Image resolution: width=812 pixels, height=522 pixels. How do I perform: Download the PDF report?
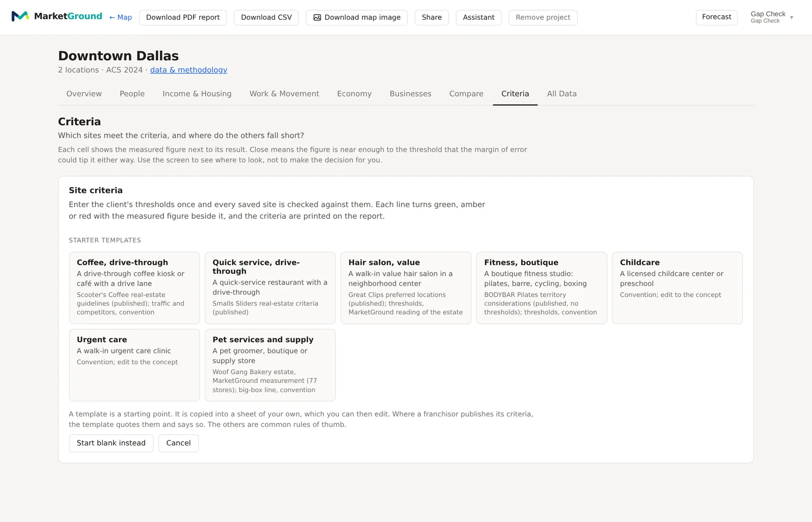click(183, 17)
